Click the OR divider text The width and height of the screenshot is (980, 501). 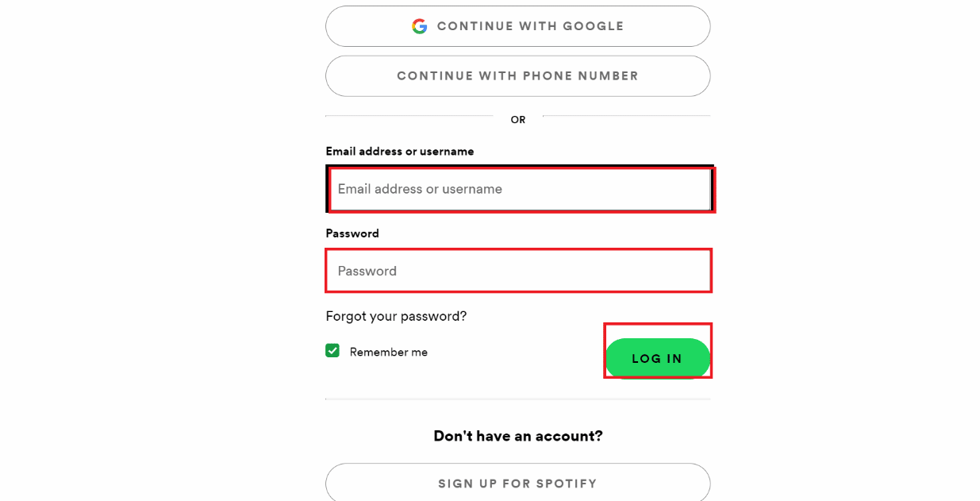[518, 120]
